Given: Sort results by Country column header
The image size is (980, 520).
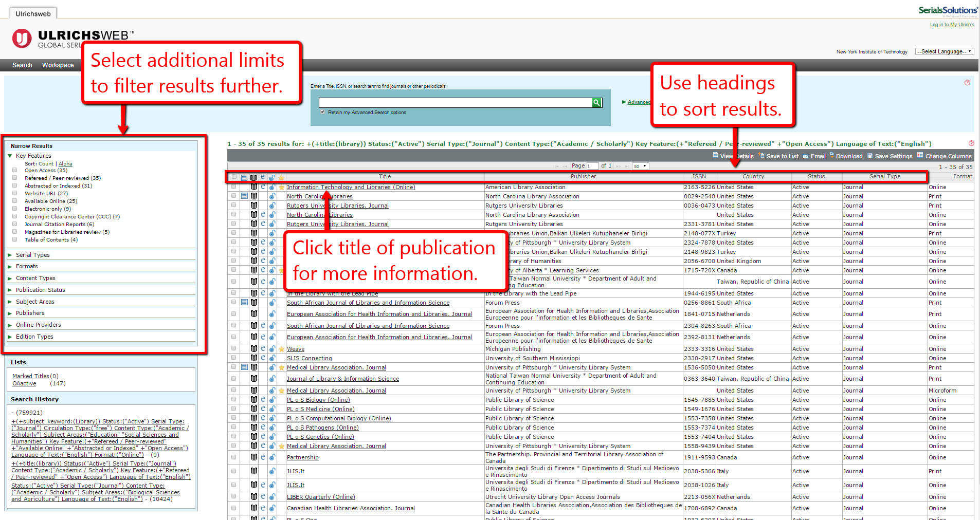Looking at the screenshot, I should coord(753,176).
